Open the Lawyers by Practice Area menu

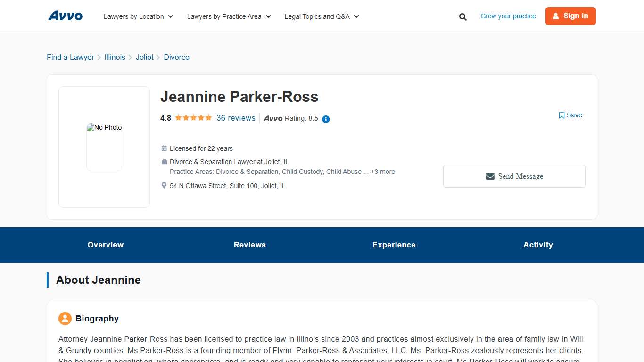coord(229,16)
